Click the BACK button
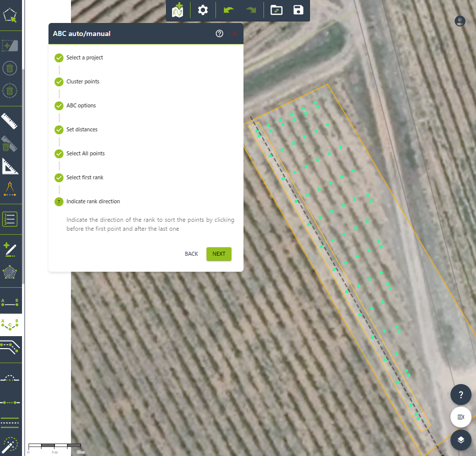This screenshot has height=456, width=476. (x=191, y=254)
